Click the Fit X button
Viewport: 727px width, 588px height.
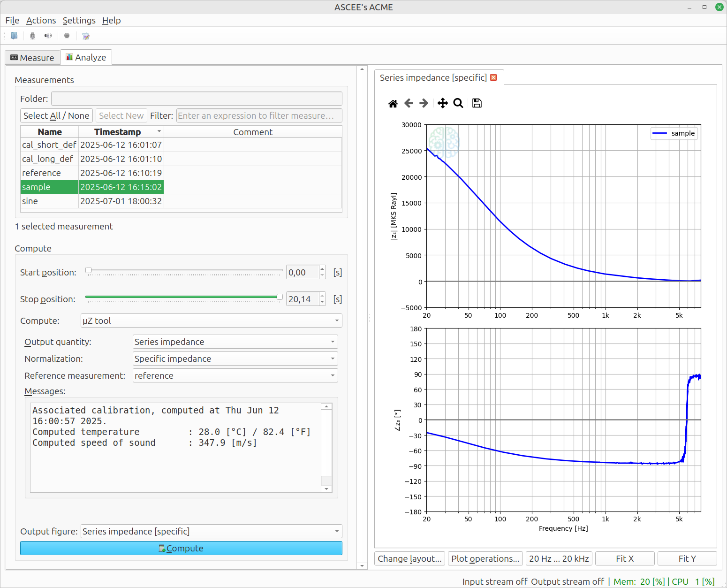click(625, 558)
